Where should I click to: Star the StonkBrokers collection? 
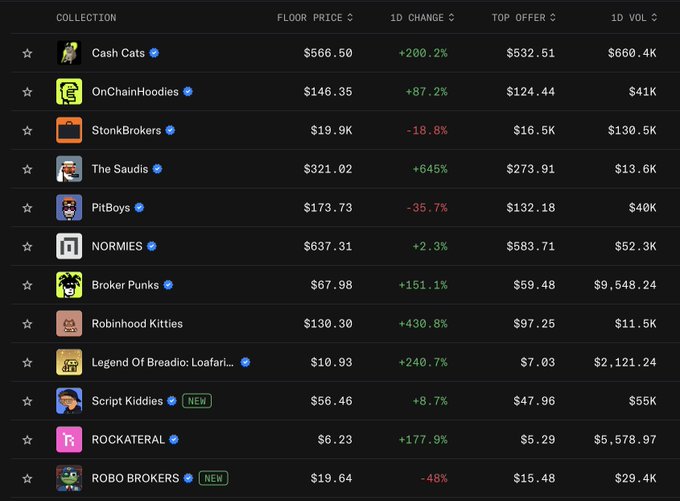coord(27,131)
